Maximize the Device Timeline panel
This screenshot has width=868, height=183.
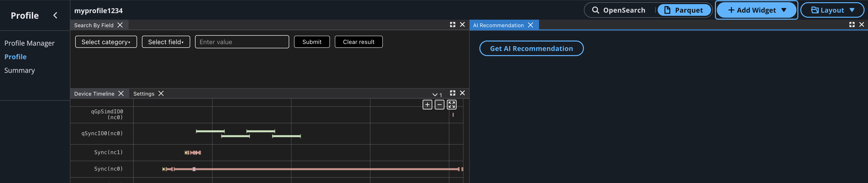452,93
